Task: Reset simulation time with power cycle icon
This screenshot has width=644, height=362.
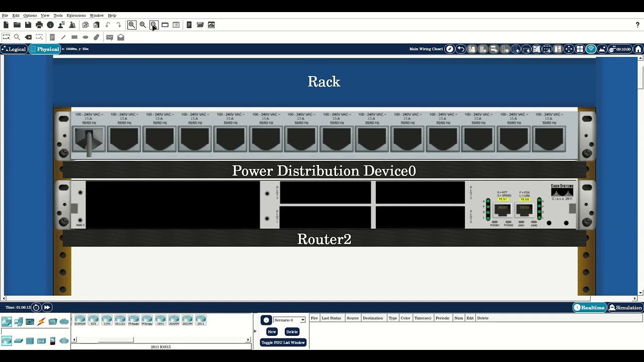Action: pyautogui.click(x=36, y=307)
